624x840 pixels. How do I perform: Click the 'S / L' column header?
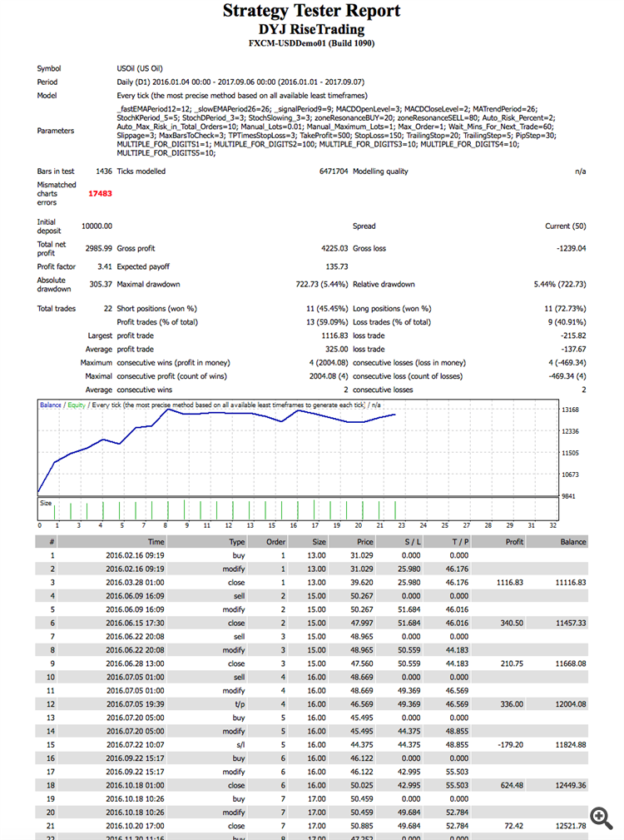(x=412, y=542)
